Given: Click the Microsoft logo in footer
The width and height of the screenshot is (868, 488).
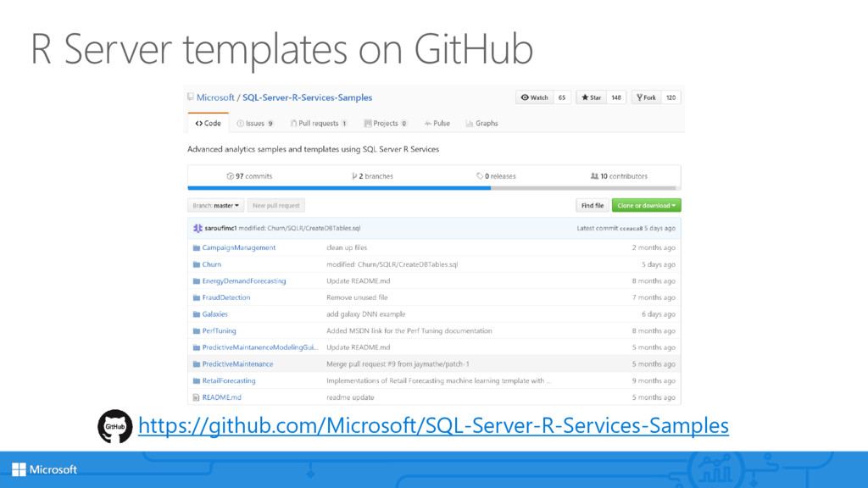Looking at the screenshot, I should coord(44,469).
